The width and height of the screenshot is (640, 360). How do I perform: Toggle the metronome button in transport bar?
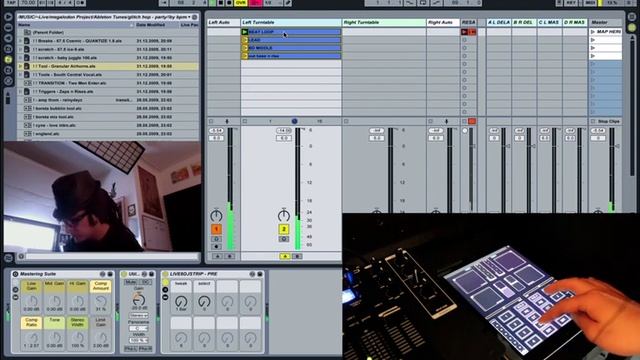point(80,2)
